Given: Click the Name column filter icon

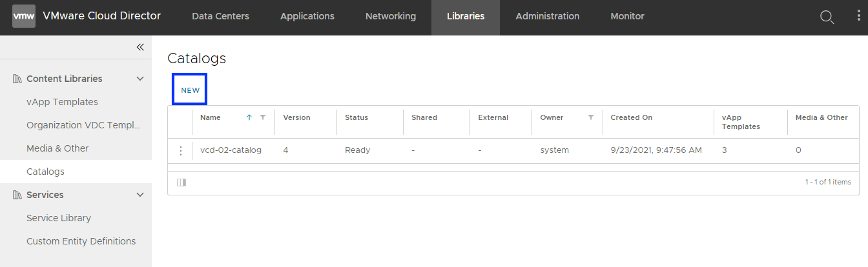Looking at the screenshot, I should (x=263, y=117).
